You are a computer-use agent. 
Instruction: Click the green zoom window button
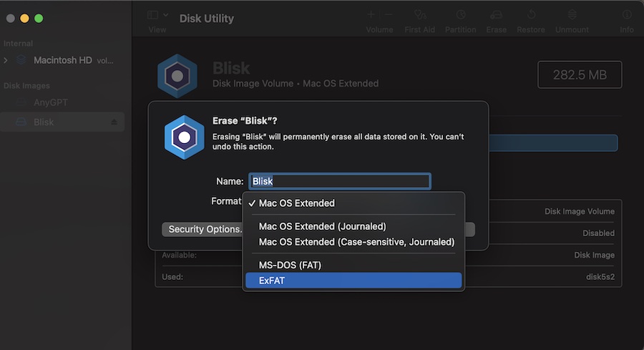click(39, 19)
